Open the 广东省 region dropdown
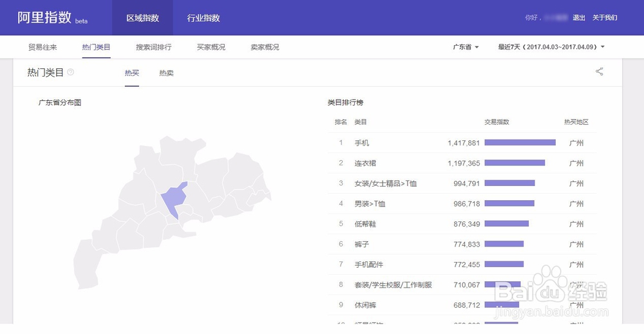The image size is (644, 334). point(466,47)
